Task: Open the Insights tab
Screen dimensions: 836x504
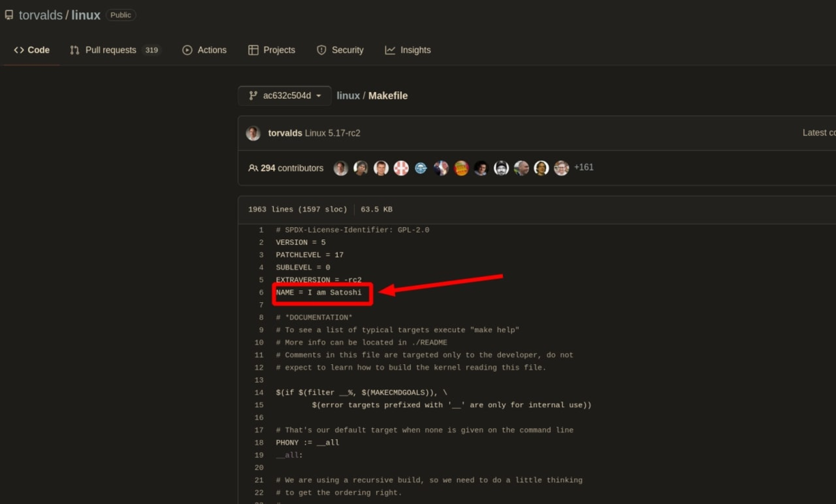Action: [408, 50]
